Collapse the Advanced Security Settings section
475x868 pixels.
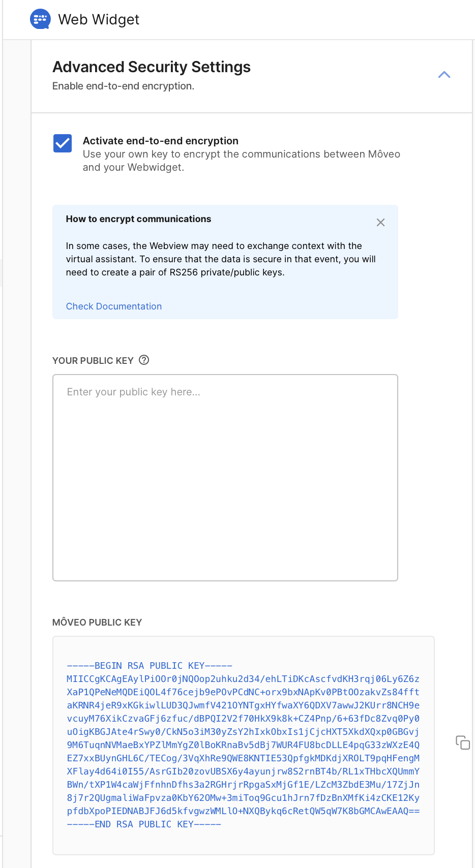point(444,75)
